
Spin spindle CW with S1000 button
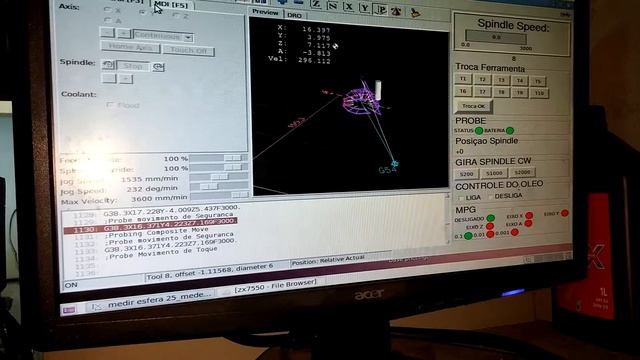(x=494, y=173)
